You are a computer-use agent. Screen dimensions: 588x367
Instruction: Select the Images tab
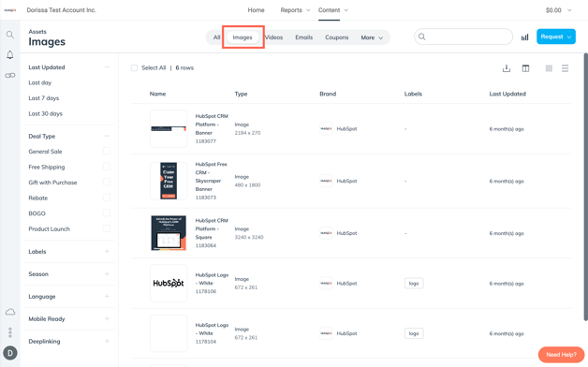point(243,37)
